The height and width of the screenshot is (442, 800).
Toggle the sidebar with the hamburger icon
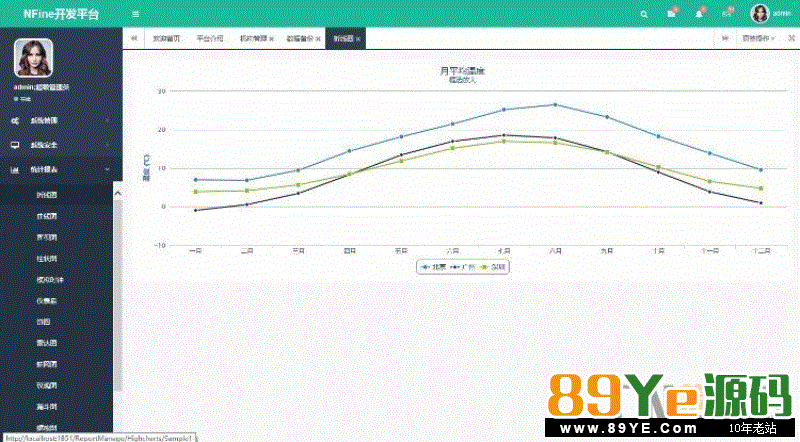pos(135,14)
